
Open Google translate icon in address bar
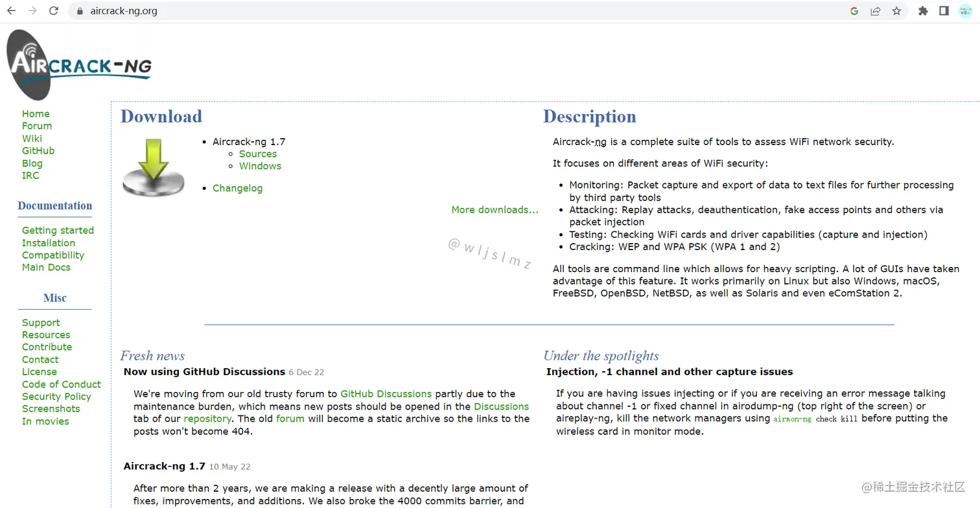854,11
